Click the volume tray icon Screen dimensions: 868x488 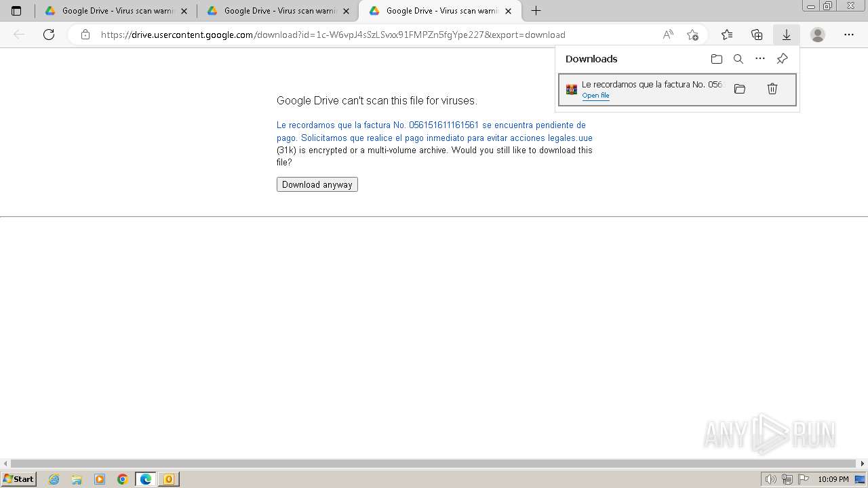pyautogui.click(x=771, y=479)
